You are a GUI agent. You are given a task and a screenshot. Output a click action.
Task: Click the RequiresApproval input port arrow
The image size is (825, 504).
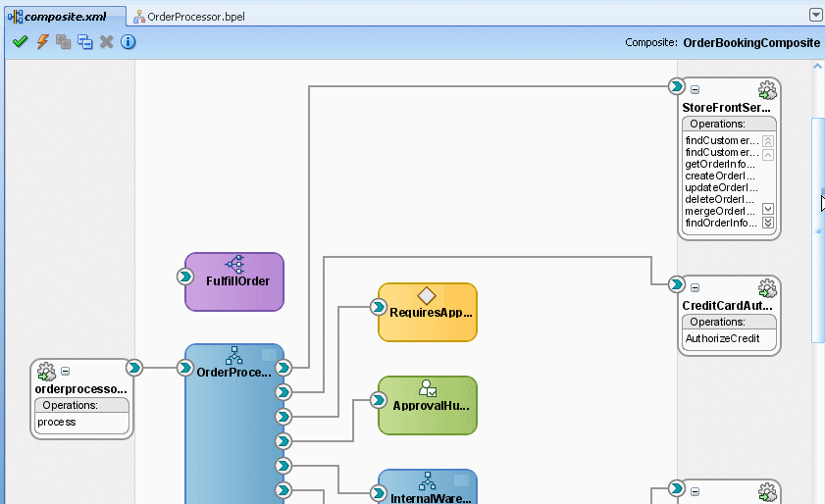pyautogui.click(x=379, y=307)
